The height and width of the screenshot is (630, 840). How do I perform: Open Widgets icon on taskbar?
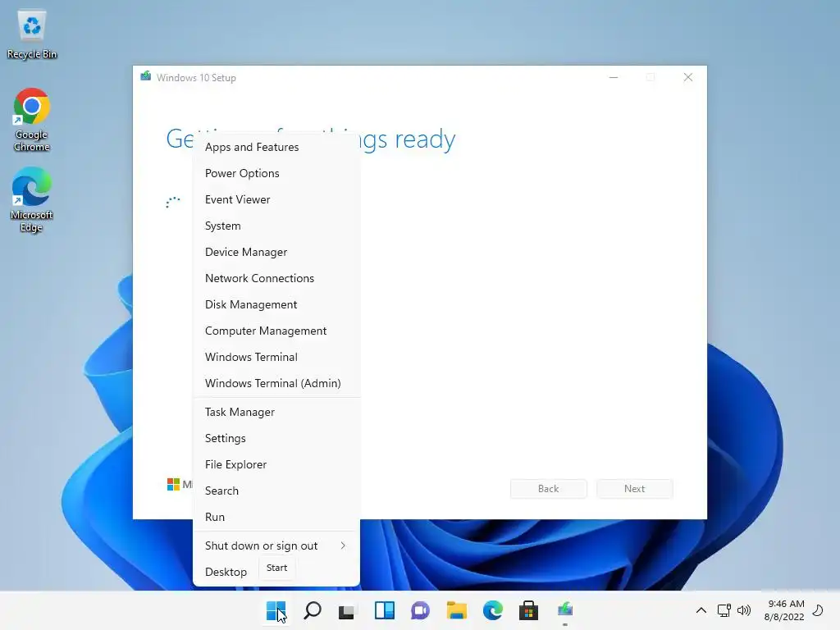[x=385, y=610]
